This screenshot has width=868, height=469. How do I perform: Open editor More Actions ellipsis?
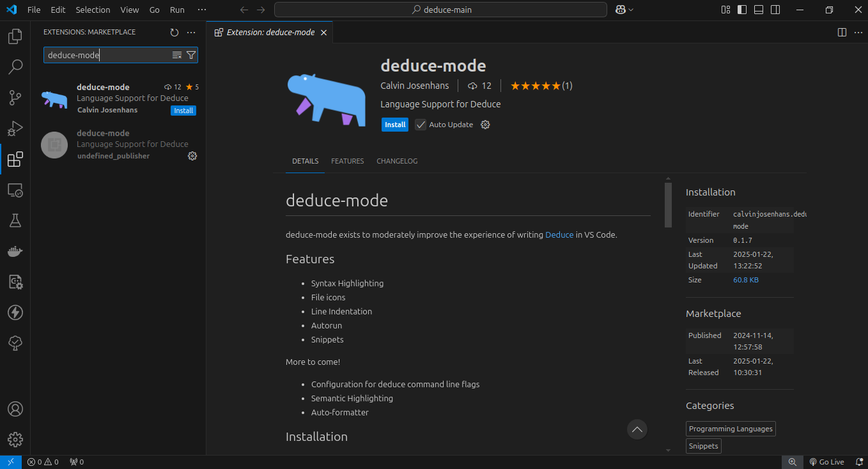[858, 33]
